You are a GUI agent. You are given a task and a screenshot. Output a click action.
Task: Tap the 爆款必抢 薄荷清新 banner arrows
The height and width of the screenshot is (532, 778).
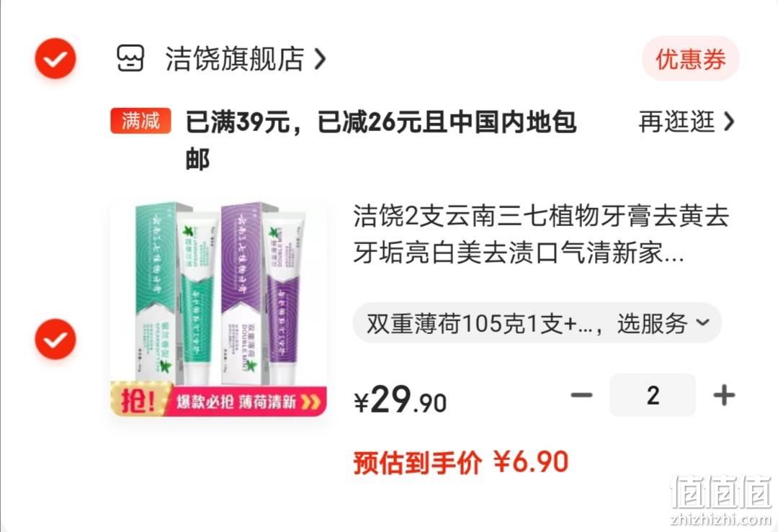click(310, 402)
